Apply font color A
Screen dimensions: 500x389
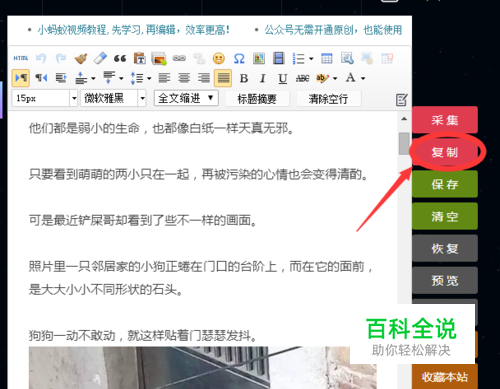pos(350,78)
